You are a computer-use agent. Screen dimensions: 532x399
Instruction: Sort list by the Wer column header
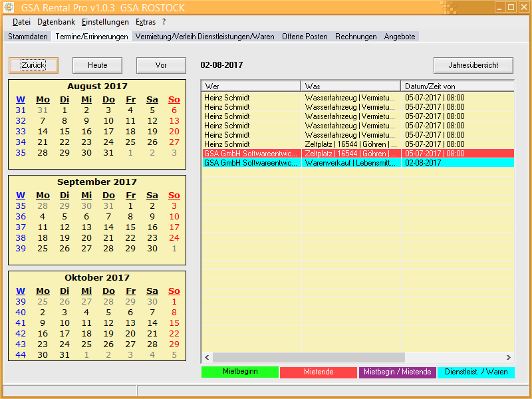coord(251,86)
